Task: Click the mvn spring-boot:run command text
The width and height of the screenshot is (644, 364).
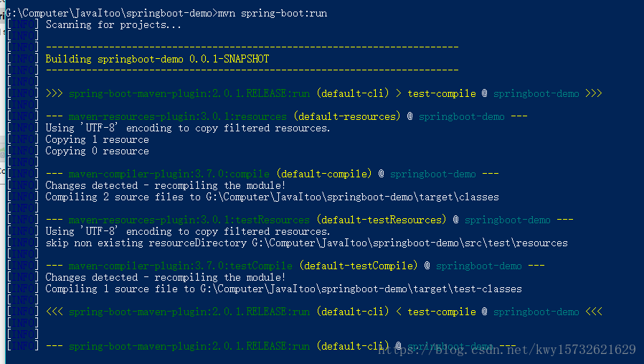Action: coord(273,13)
